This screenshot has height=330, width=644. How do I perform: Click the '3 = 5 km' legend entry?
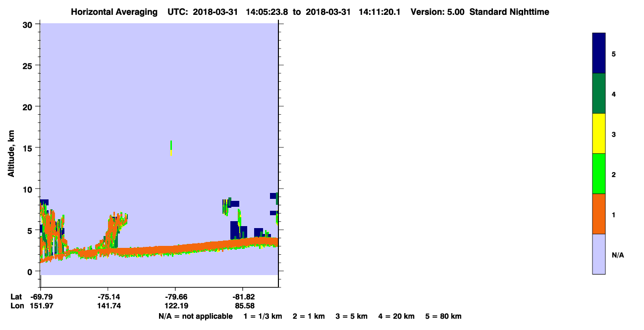[x=352, y=316]
